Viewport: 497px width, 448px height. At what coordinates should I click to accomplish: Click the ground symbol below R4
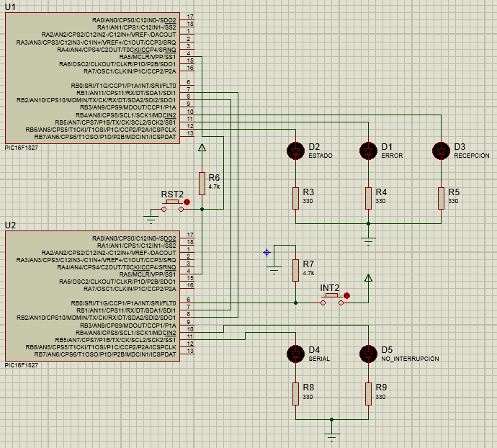[x=368, y=241]
